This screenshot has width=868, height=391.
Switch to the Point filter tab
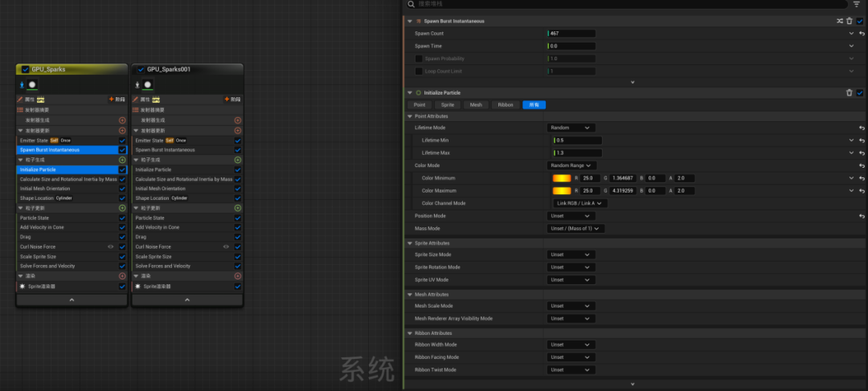(420, 104)
